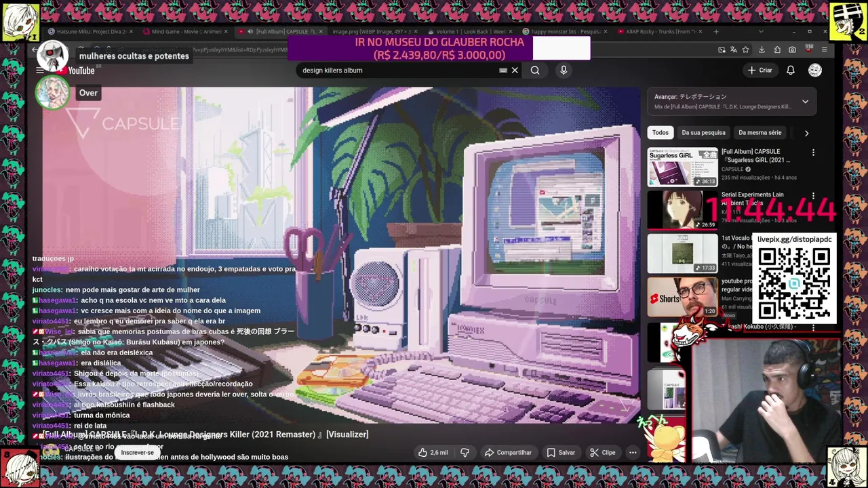Select the Da sua pesquisa chip
This screenshot has width=868, height=488.
(x=703, y=133)
